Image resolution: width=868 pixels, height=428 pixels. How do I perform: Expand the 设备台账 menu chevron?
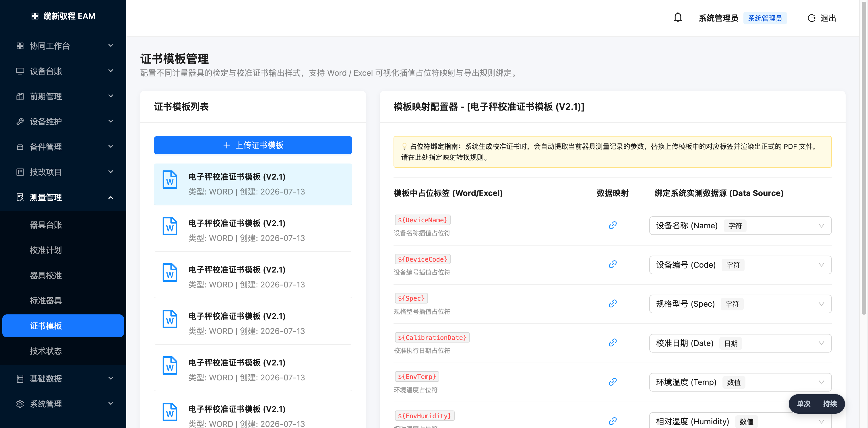(111, 71)
